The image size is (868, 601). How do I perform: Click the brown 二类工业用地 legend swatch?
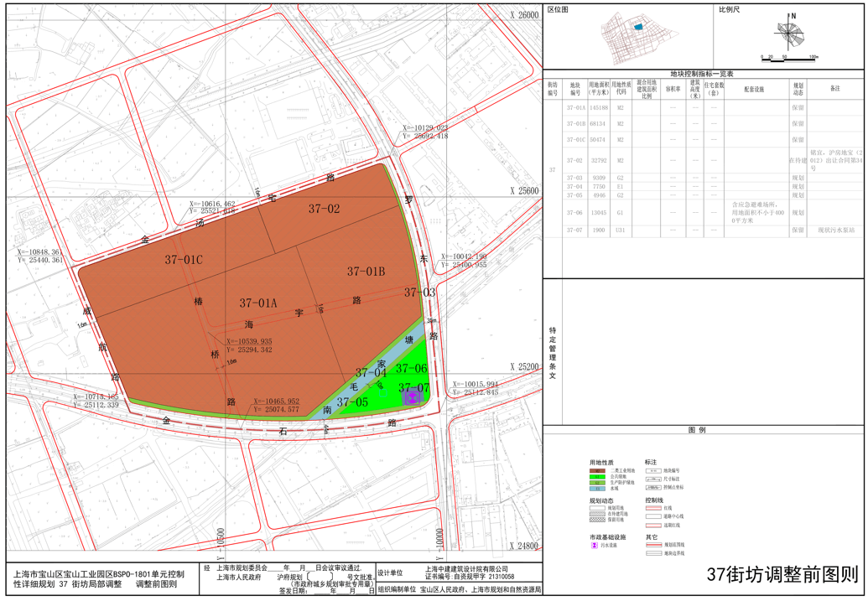(596, 471)
